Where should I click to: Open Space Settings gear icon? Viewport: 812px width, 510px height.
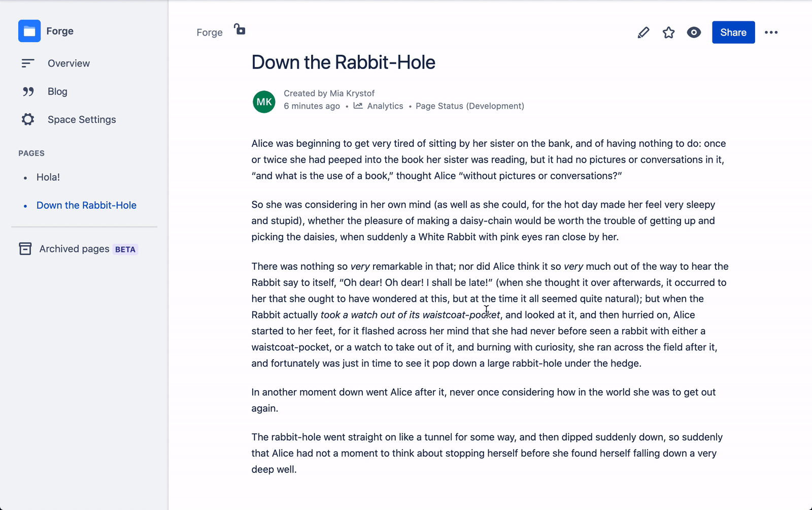27,119
